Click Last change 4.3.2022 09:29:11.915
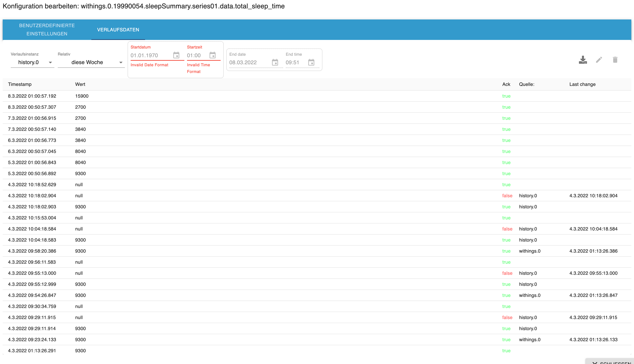Viewport: 634px width, 364px height. [x=593, y=317]
